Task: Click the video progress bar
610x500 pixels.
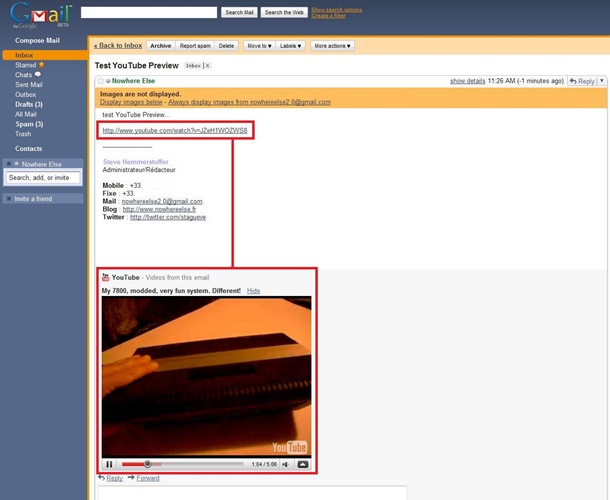Action: point(182,464)
